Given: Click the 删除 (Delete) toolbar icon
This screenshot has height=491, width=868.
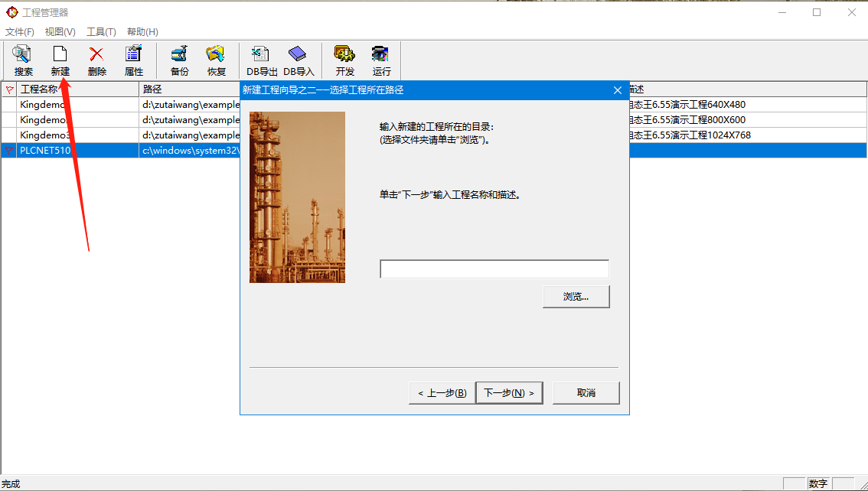Looking at the screenshot, I should [x=96, y=60].
